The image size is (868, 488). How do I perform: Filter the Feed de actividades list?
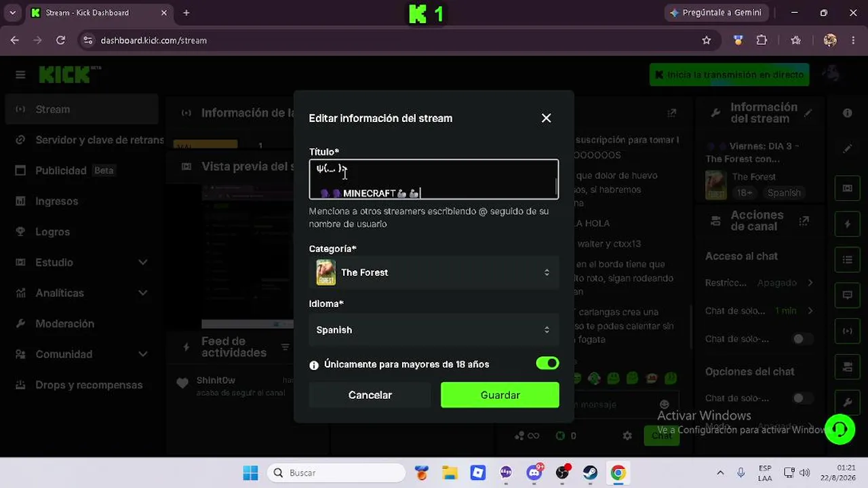tap(285, 348)
